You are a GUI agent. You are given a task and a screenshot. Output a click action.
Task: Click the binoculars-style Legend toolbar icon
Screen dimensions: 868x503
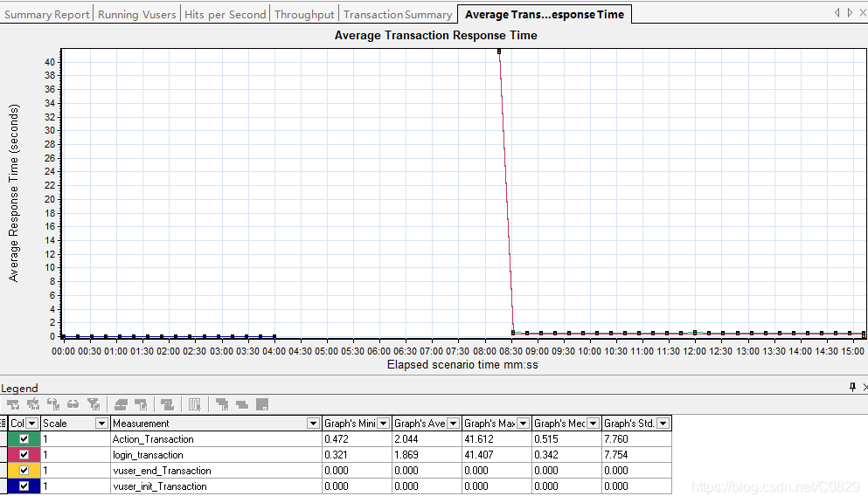73,404
